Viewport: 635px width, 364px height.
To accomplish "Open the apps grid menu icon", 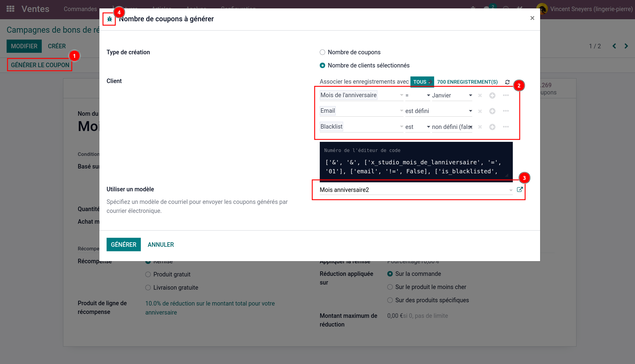I will click(11, 9).
